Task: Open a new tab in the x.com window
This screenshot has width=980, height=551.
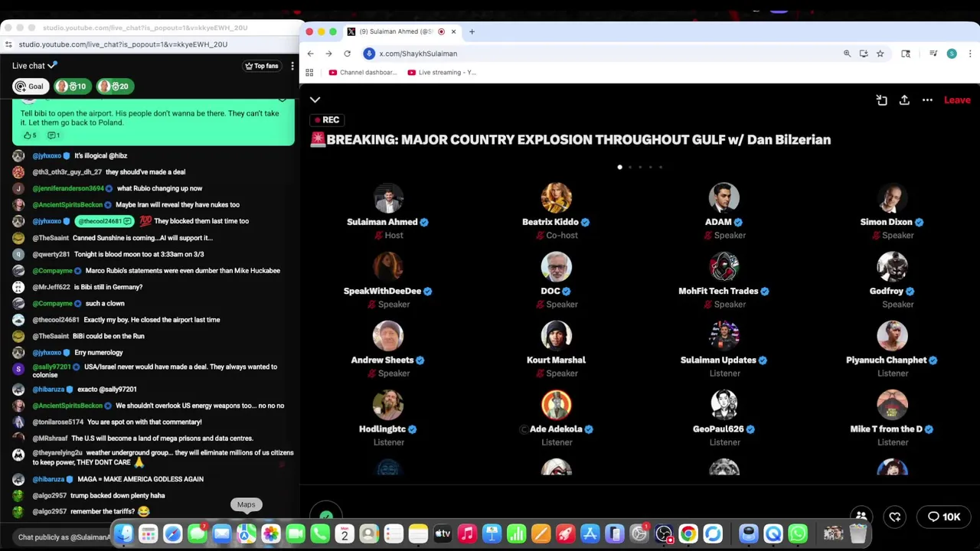Action: coord(472,31)
